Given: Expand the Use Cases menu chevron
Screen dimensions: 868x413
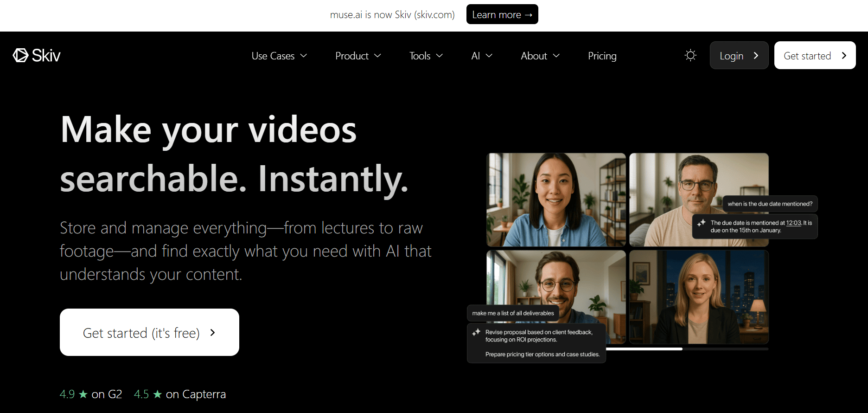Looking at the screenshot, I should point(304,56).
